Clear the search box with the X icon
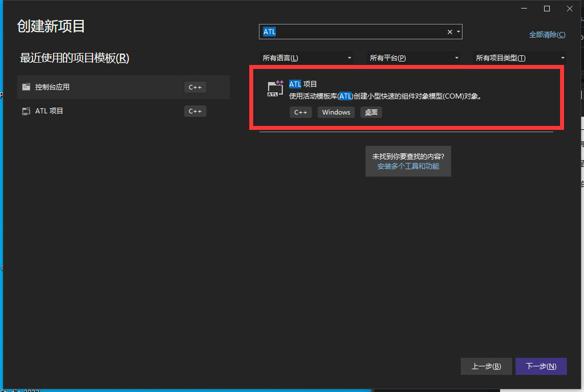The width and height of the screenshot is (584, 392). 450,32
